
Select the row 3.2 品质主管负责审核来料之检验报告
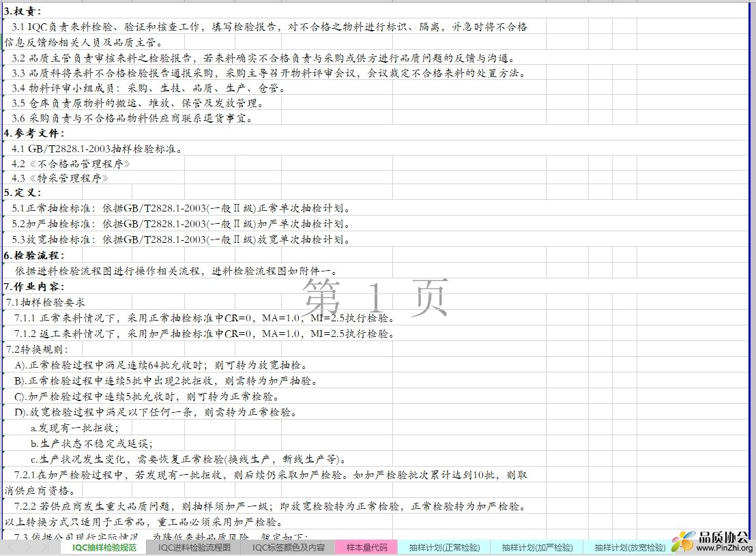point(264,59)
